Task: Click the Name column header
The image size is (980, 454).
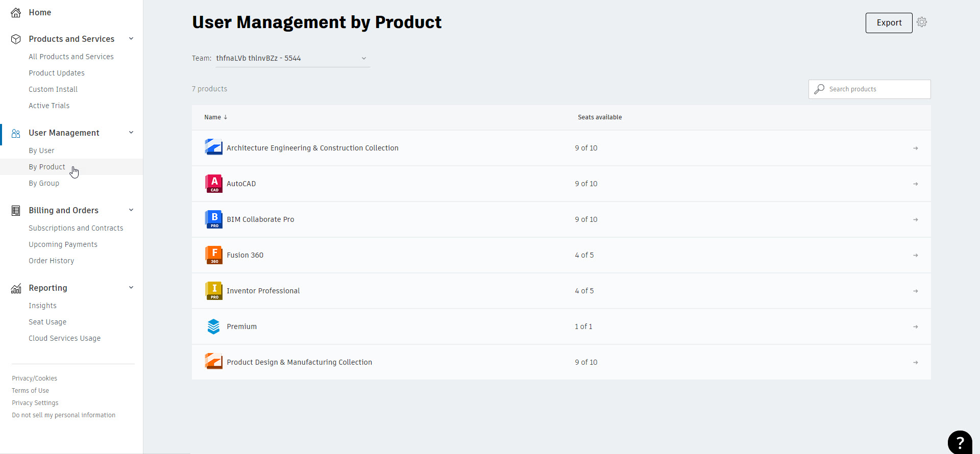Action: 213,117
